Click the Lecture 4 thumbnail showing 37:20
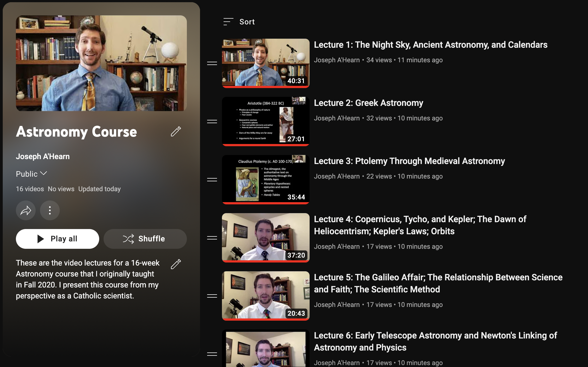Viewport: 588px width, 367px height. pyautogui.click(x=266, y=238)
